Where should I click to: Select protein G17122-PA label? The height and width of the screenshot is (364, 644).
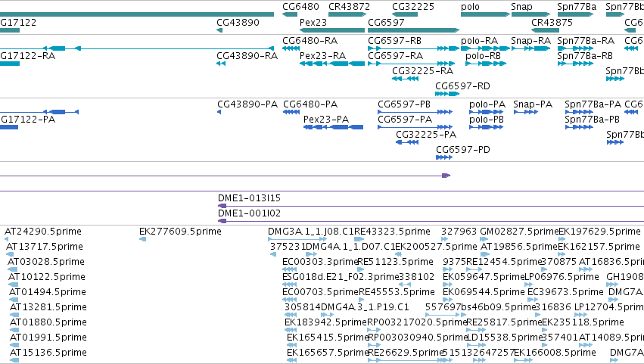(28, 120)
